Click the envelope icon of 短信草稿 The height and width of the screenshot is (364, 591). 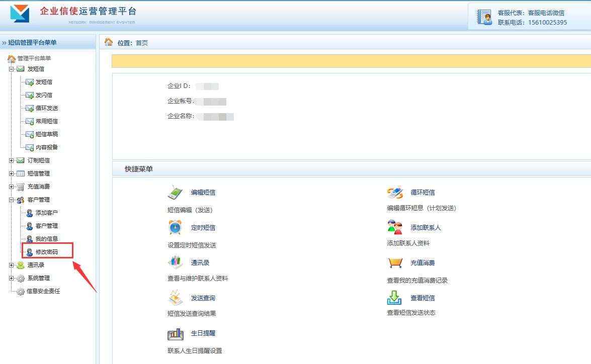point(30,135)
